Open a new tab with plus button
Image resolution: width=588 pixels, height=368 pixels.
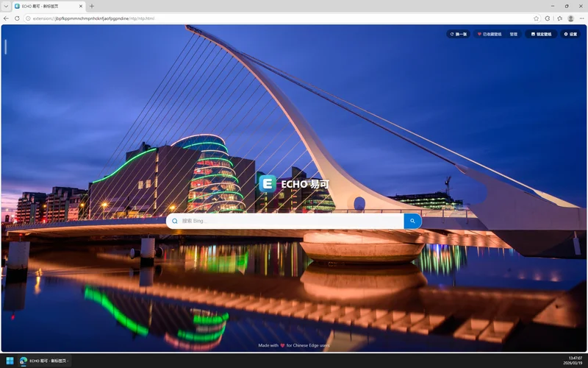(92, 6)
